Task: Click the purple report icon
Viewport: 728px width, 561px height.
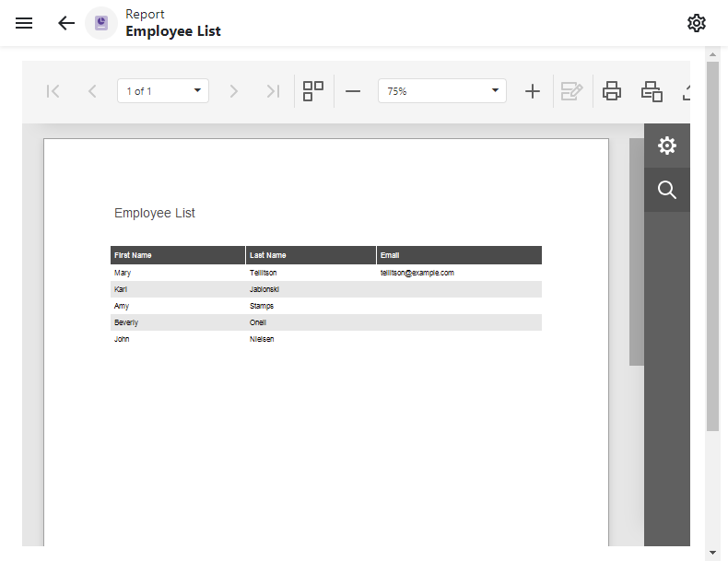Action: click(101, 23)
